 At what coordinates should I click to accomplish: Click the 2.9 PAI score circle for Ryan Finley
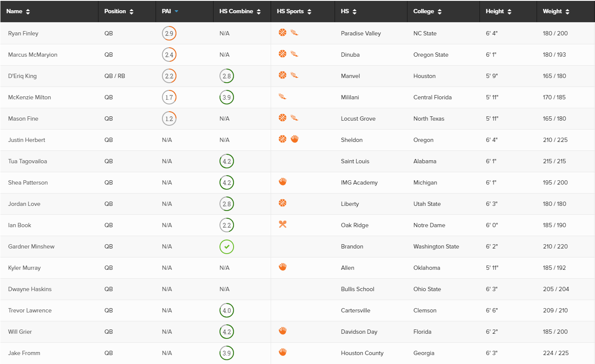[x=169, y=33]
